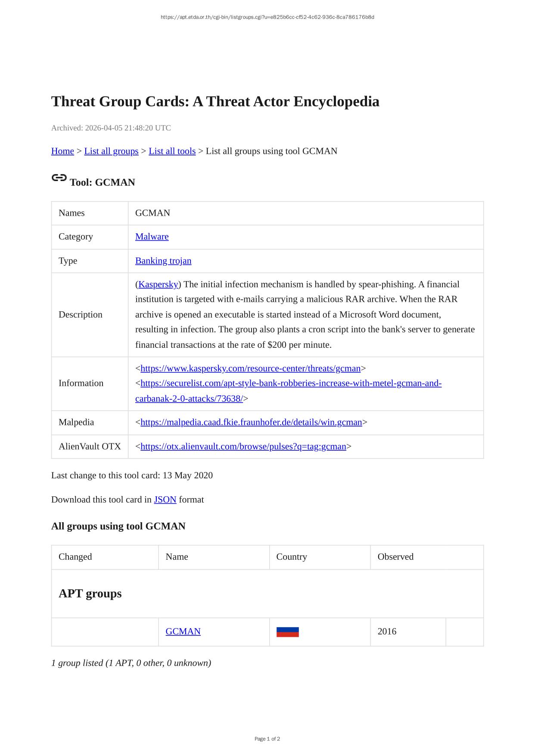The image size is (535, 756).
Task: Download tool card via JSON link
Action: click(x=165, y=500)
